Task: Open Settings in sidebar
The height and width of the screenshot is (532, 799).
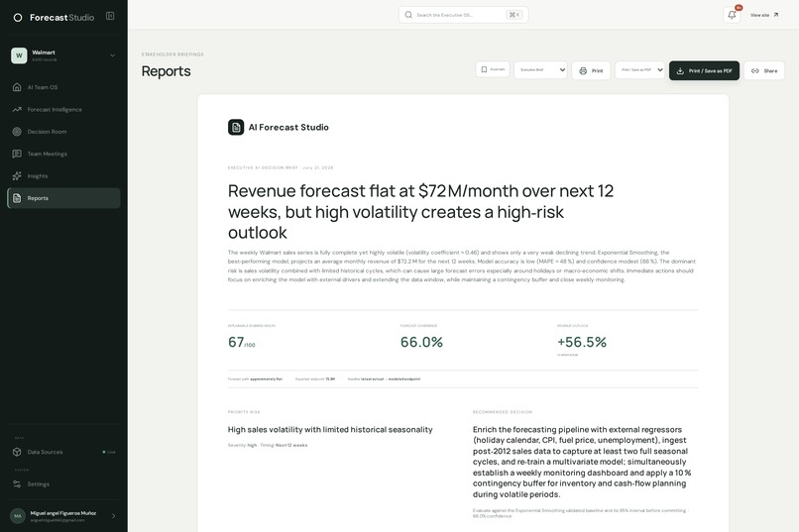Action: coord(63,484)
